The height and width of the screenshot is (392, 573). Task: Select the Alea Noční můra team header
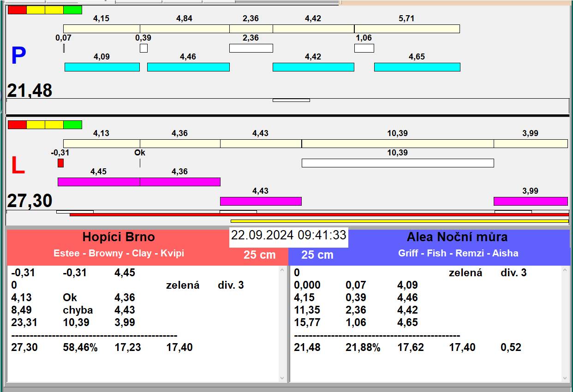coord(457,237)
